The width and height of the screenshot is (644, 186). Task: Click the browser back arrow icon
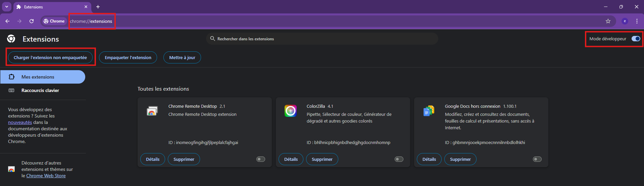(7, 21)
